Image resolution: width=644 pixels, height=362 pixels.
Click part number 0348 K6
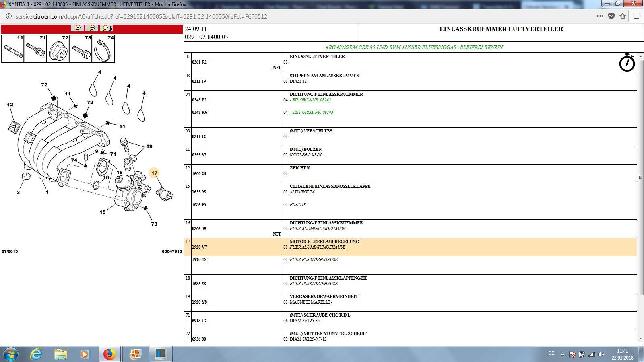[x=200, y=112]
